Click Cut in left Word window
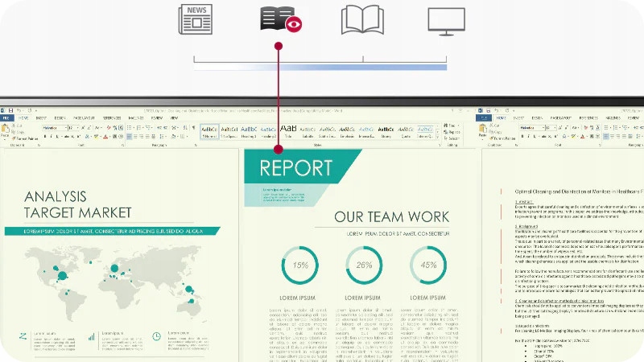Screen dimensions: 644x362 (x=17, y=125)
